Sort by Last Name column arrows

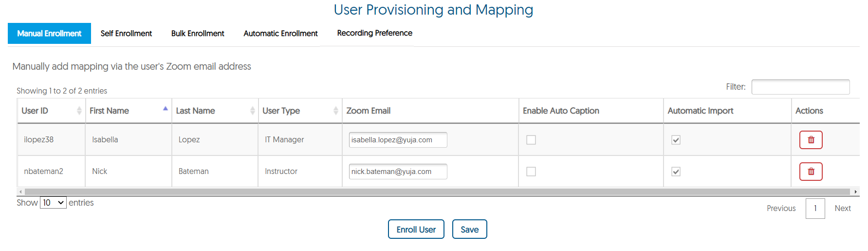click(252, 111)
